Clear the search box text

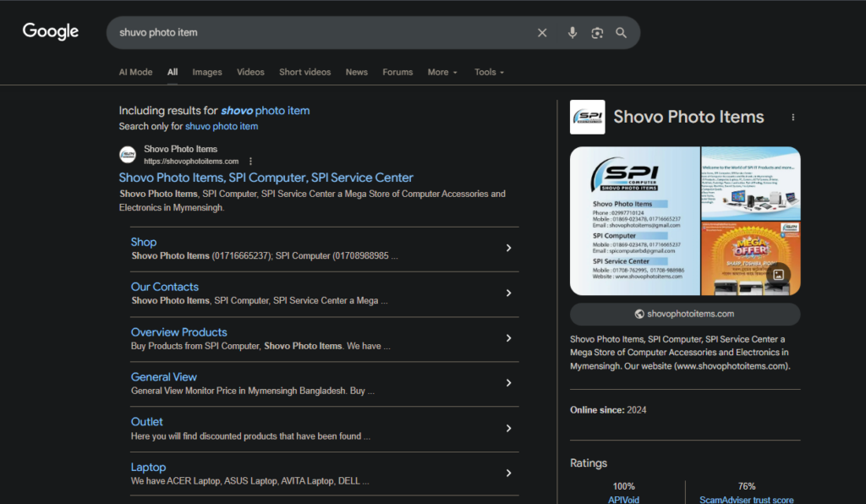[542, 33]
